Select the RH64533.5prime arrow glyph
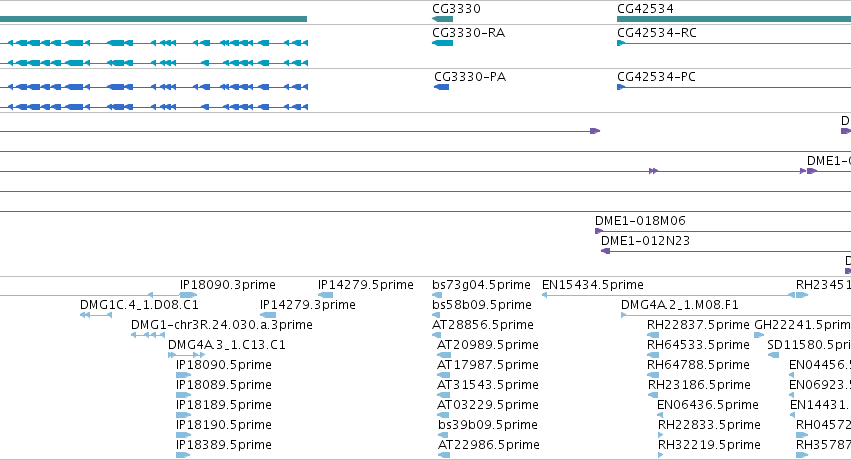851x460 pixels. click(x=653, y=355)
